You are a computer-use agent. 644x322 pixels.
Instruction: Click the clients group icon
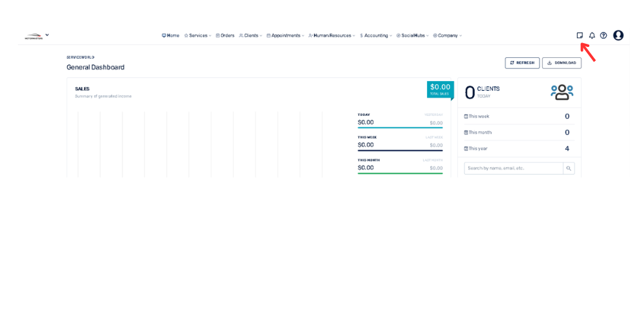tap(562, 92)
